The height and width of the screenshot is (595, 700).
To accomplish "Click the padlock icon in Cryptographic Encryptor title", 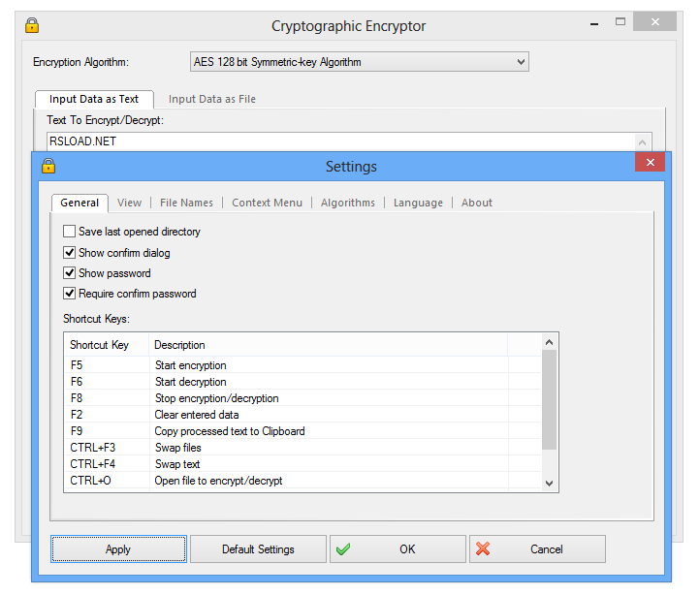I will (x=32, y=25).
